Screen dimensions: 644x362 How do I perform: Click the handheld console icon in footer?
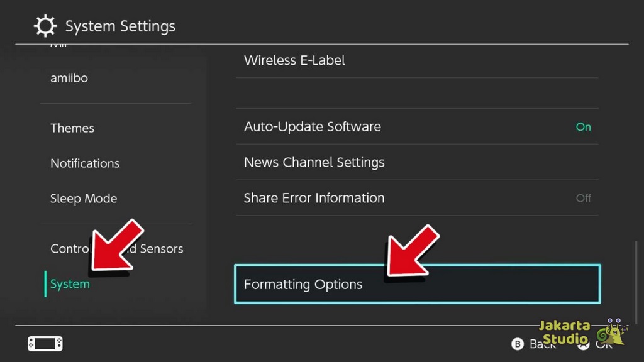pyautogui.click(x=45, y=344)
